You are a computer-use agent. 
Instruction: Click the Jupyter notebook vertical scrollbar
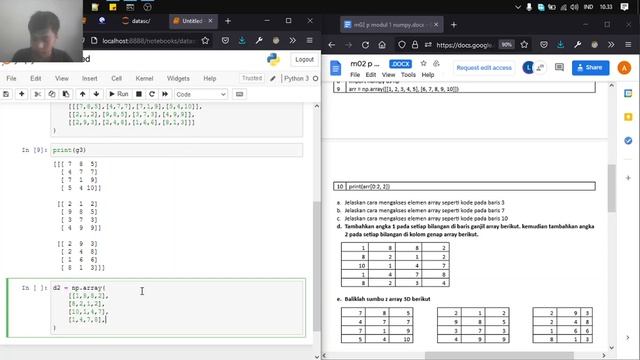(x=317, y=265)
